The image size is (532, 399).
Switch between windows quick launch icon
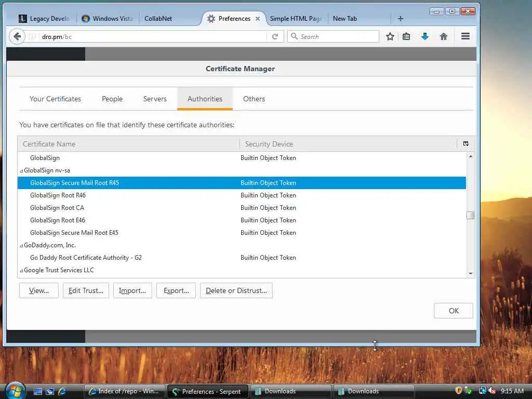tap(50, 391)
